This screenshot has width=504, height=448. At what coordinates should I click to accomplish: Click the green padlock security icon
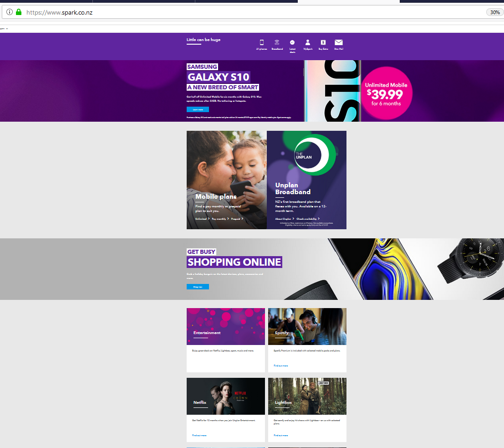click(19, 12)
